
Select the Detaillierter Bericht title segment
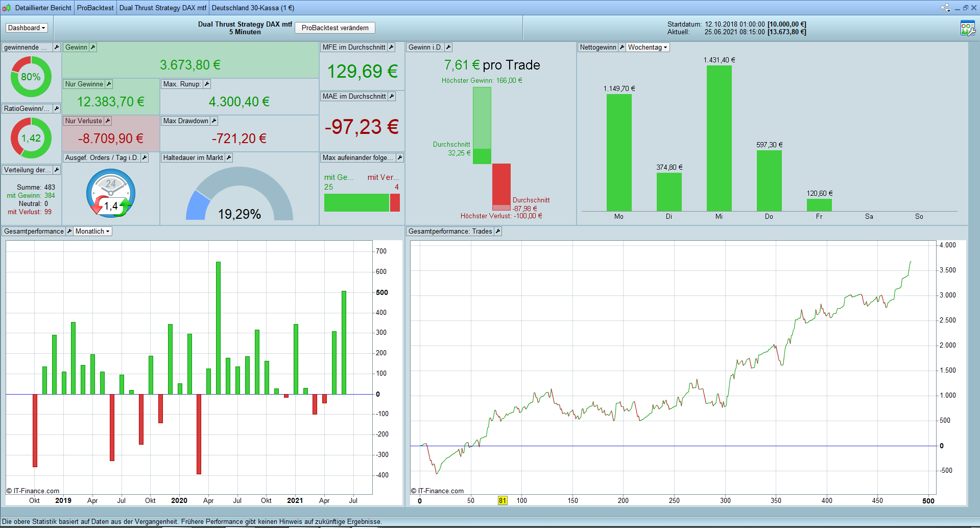click(x=43, y=8)
